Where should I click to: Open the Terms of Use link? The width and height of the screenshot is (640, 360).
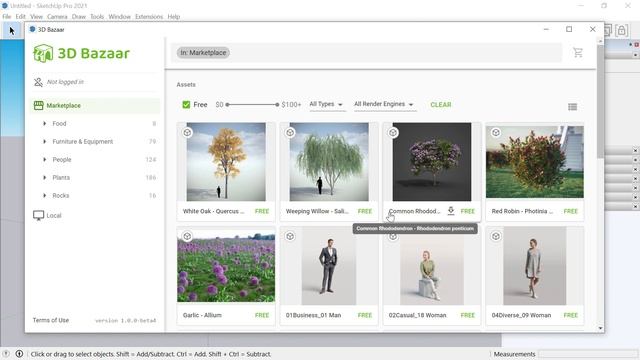51,320
